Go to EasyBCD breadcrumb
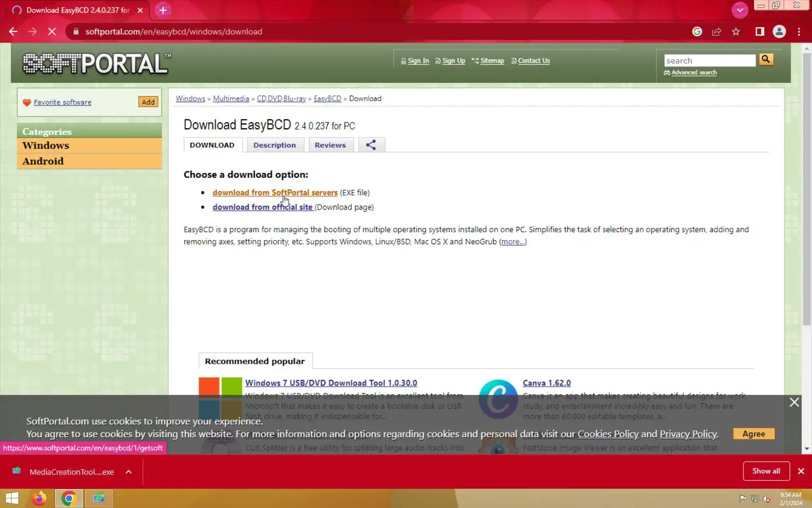The height and width of the screenshot is (508, 812). coord(327,98)
